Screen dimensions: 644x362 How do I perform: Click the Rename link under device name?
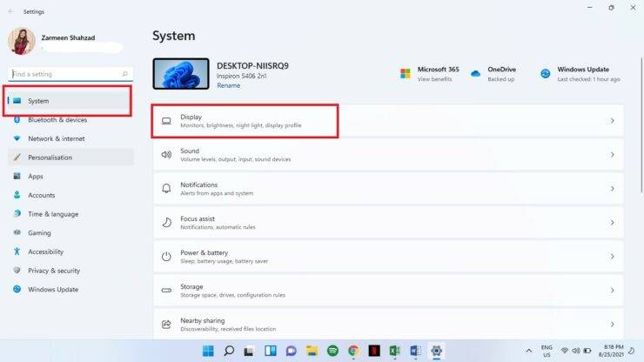pyautogui.click(x=228, y=85)
